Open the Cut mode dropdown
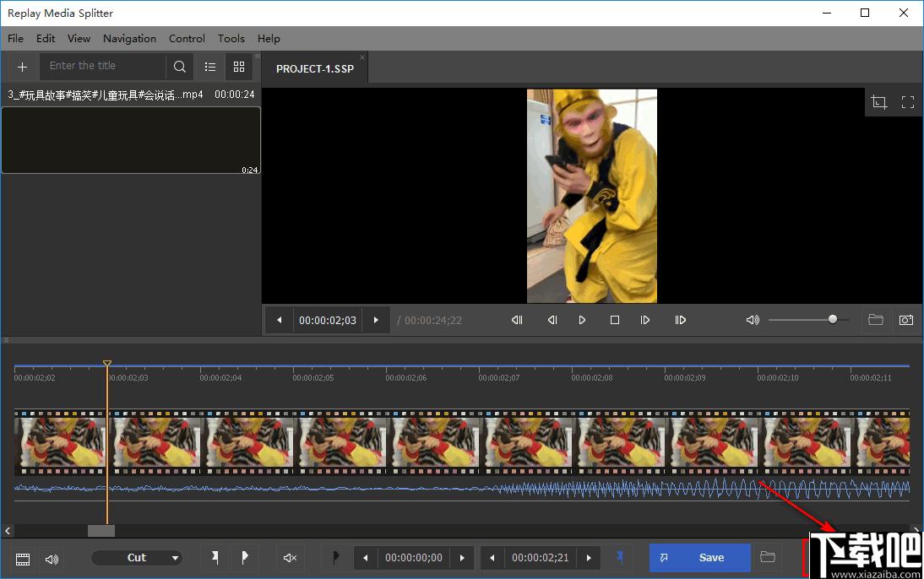 tap(137, 558)
